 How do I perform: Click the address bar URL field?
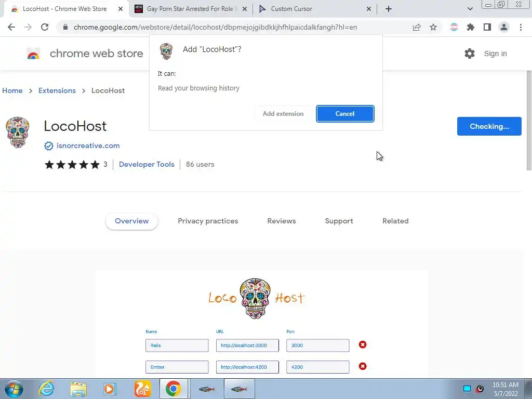coord(216,27)
